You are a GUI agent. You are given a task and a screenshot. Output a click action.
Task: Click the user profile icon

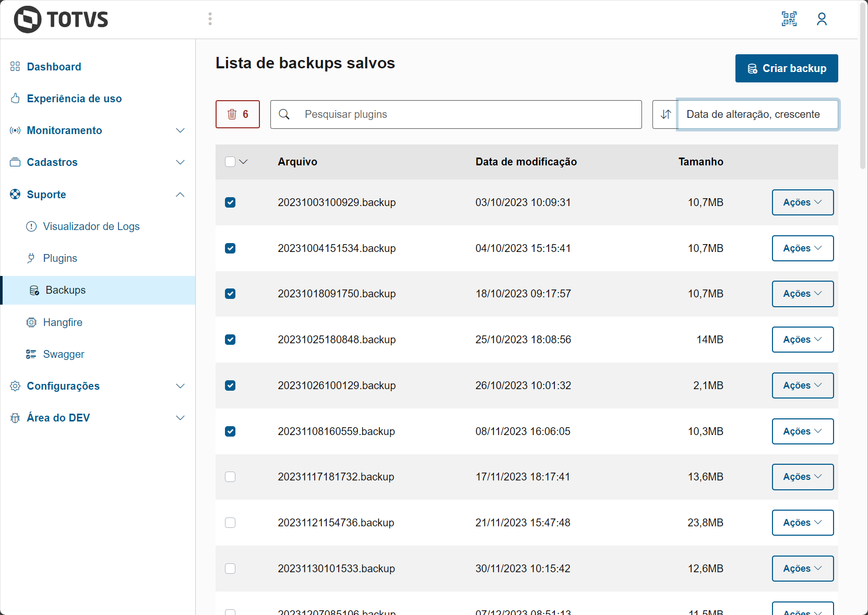click(x=822, y=19)
